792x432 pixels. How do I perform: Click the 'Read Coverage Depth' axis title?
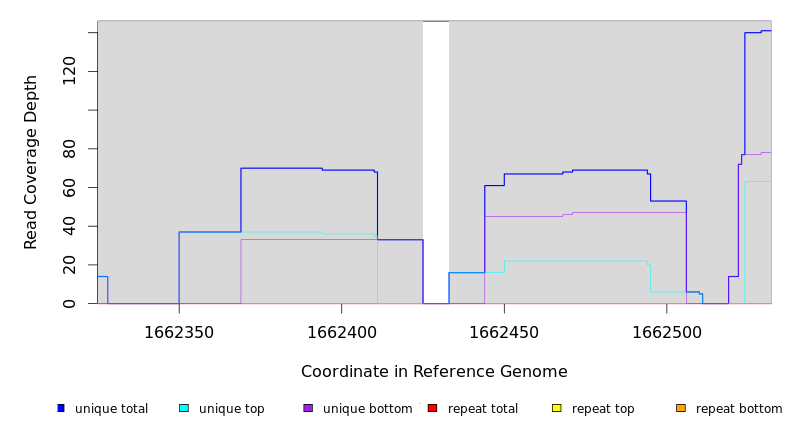32,162
